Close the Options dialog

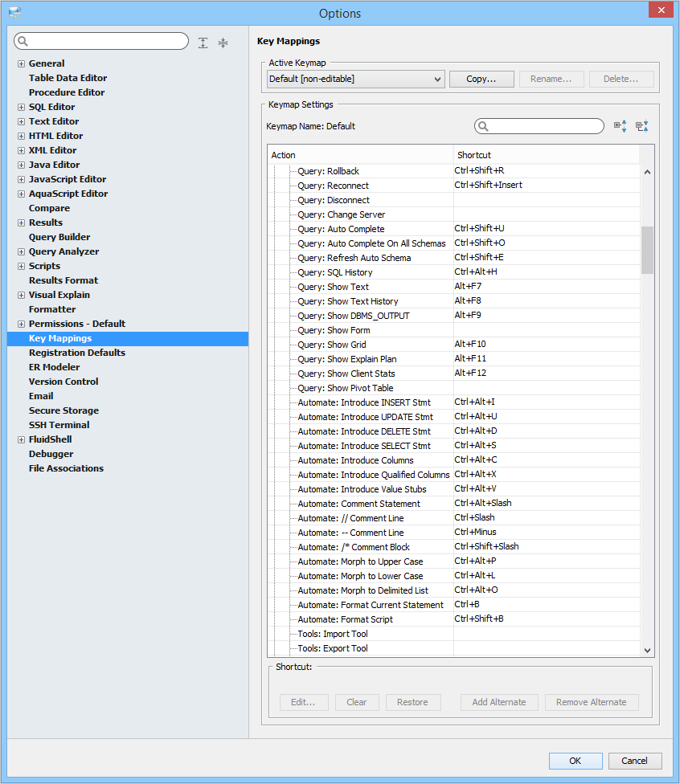tap(661, 10)
